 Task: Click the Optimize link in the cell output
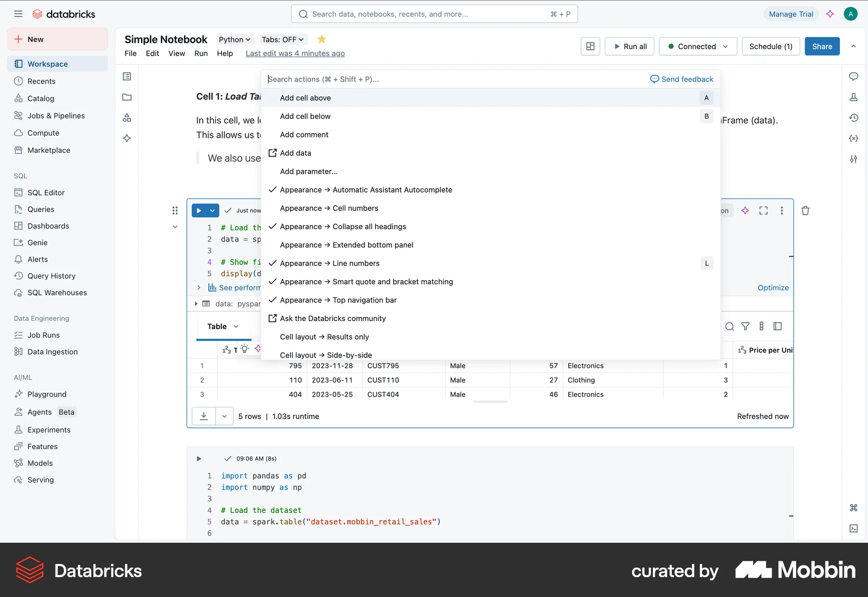[773, 288]
